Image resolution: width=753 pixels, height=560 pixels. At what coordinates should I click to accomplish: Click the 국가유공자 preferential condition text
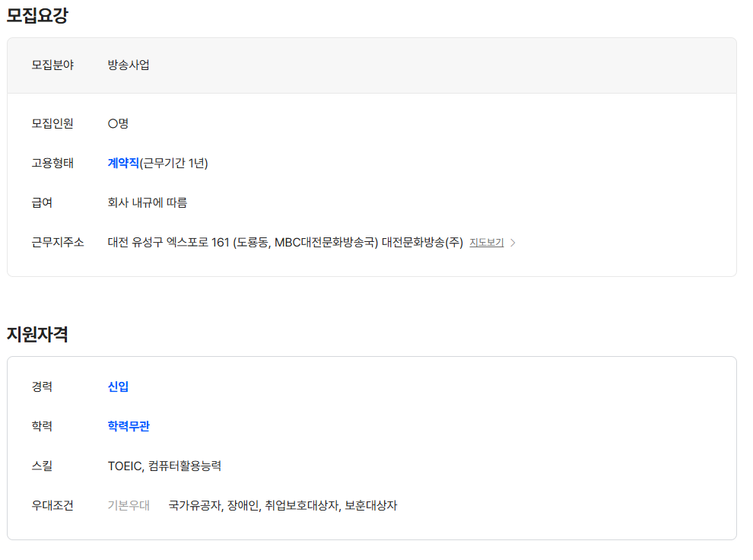click(195, 505)
